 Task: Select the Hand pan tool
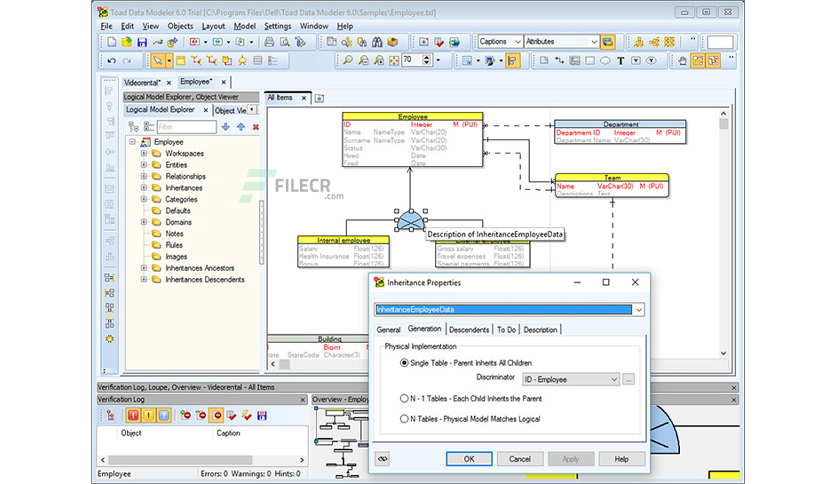682,61
